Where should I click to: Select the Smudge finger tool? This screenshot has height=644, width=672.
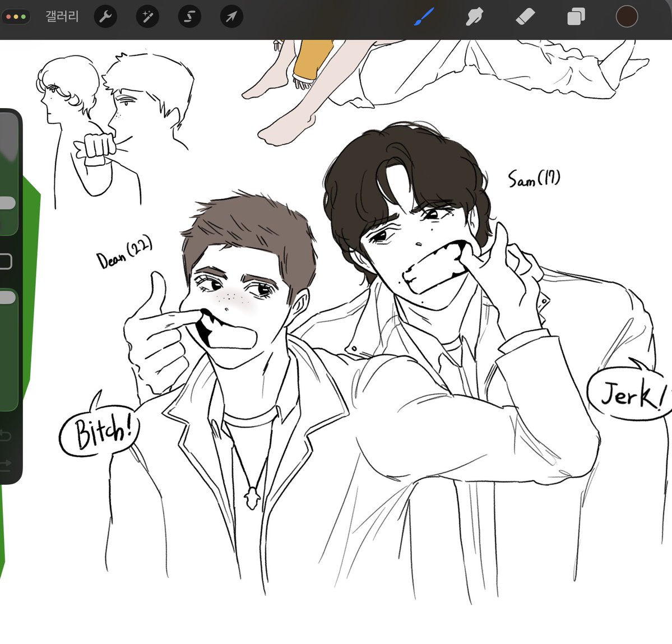pyautogui.click(x=474, y=17)
